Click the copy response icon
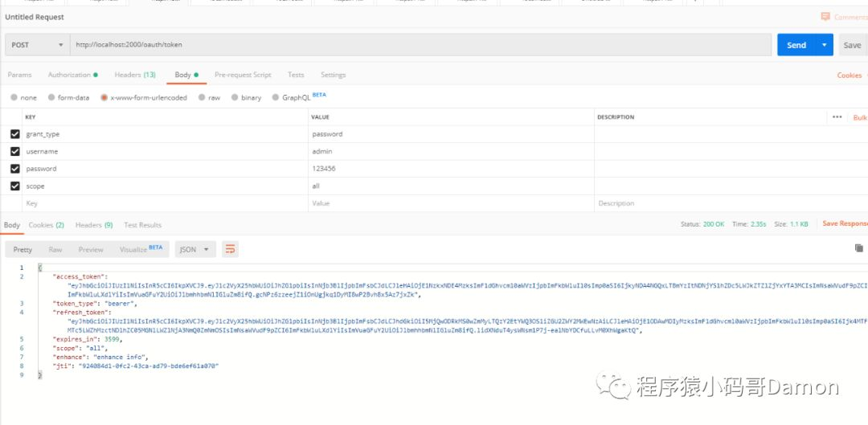 point(858,248)
